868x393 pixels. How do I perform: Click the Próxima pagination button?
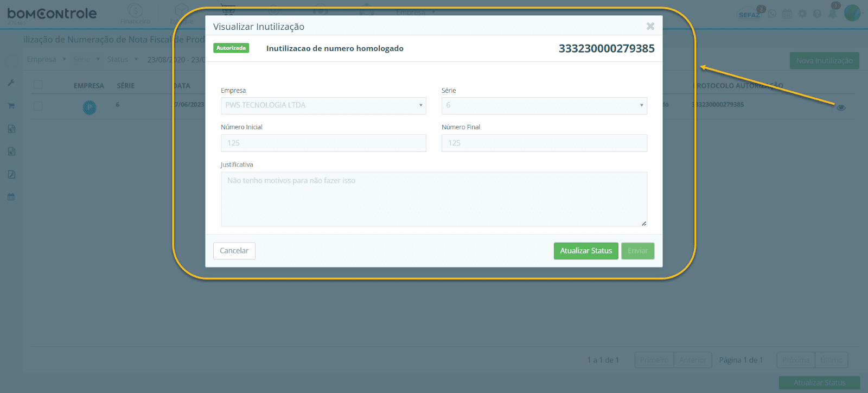(x=796, y=360)
